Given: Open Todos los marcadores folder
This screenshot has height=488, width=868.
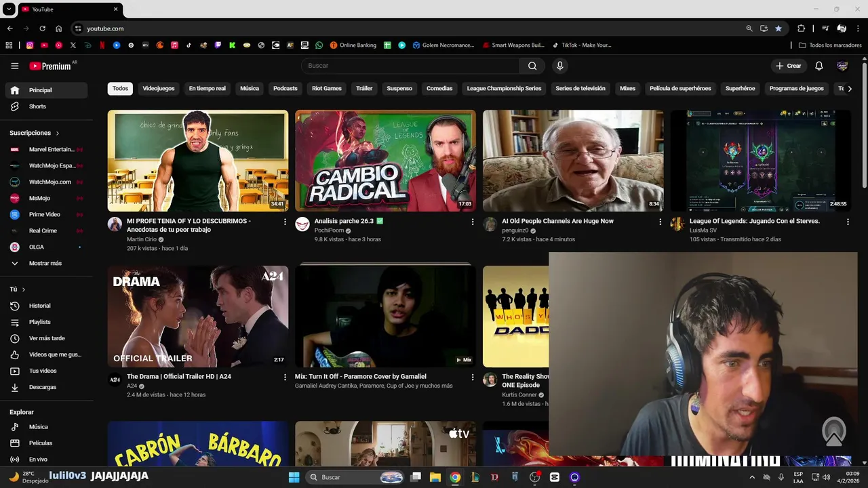Looking at the screenshot, I should click(830, 45).
